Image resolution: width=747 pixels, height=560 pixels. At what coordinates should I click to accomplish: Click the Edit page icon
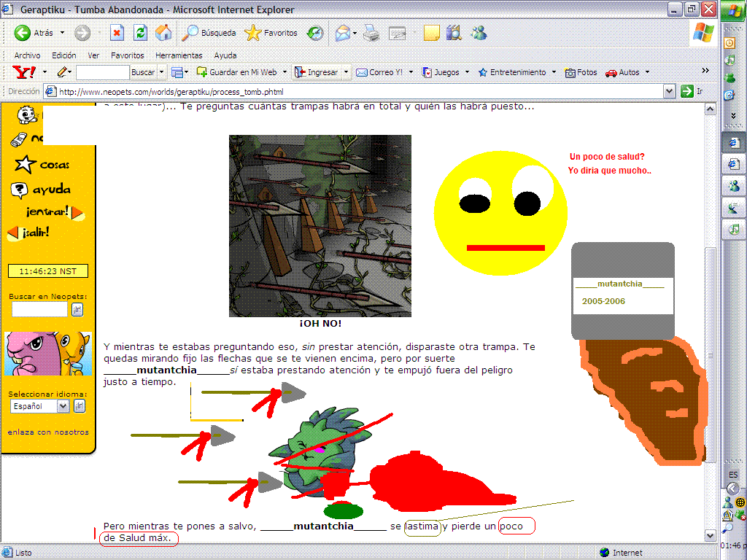point(397,33)
